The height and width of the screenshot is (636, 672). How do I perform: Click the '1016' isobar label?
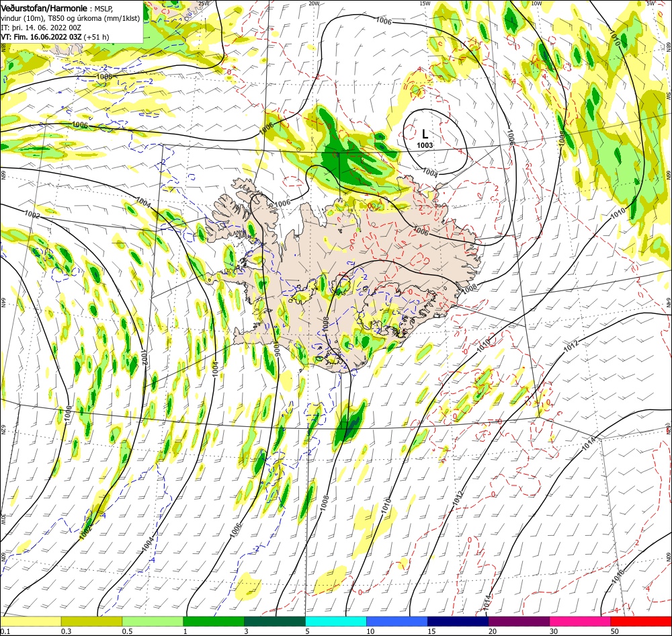(x=617, y=576)
